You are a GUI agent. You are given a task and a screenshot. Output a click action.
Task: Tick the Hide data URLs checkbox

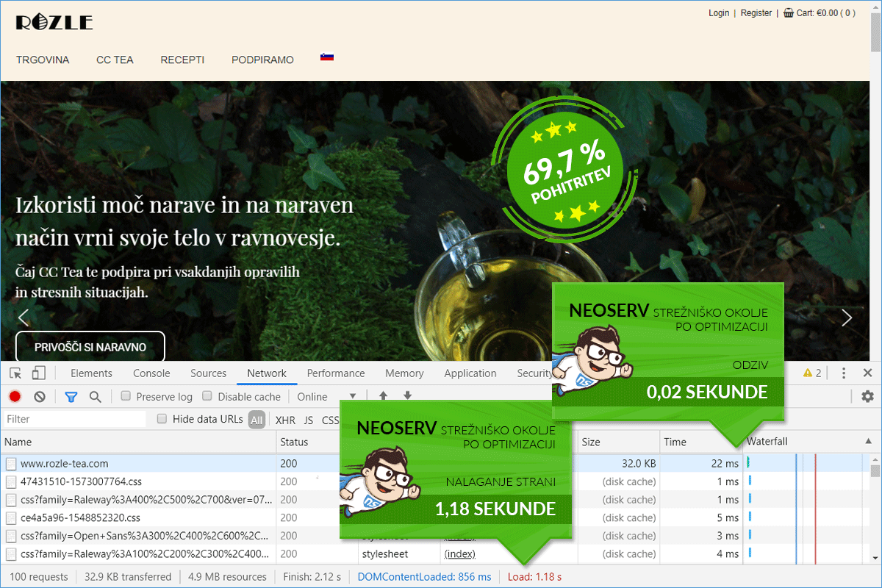tap(162, 419)
